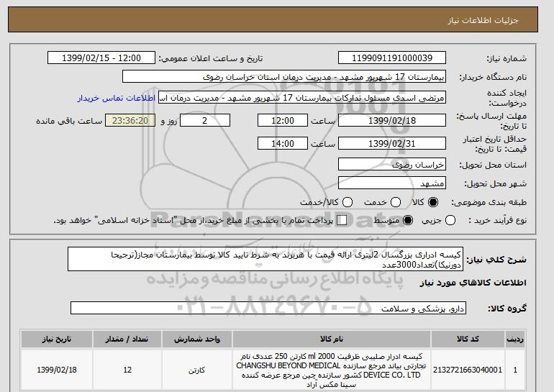The image size is (554, 392).
Task: Click the شماره نیاز label
Action: coord(507,58)
